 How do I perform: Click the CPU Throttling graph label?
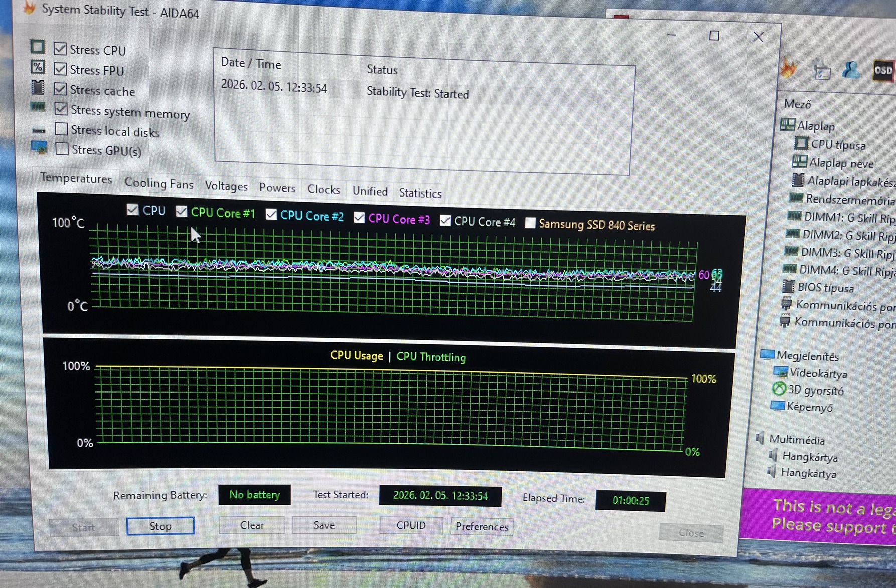click(431, 357)
